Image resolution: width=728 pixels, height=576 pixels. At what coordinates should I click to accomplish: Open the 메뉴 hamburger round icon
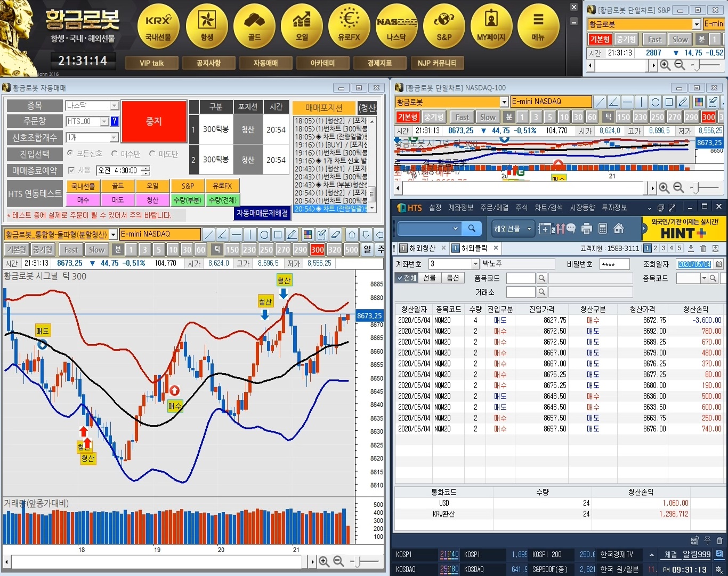click(x=539, y=26)
